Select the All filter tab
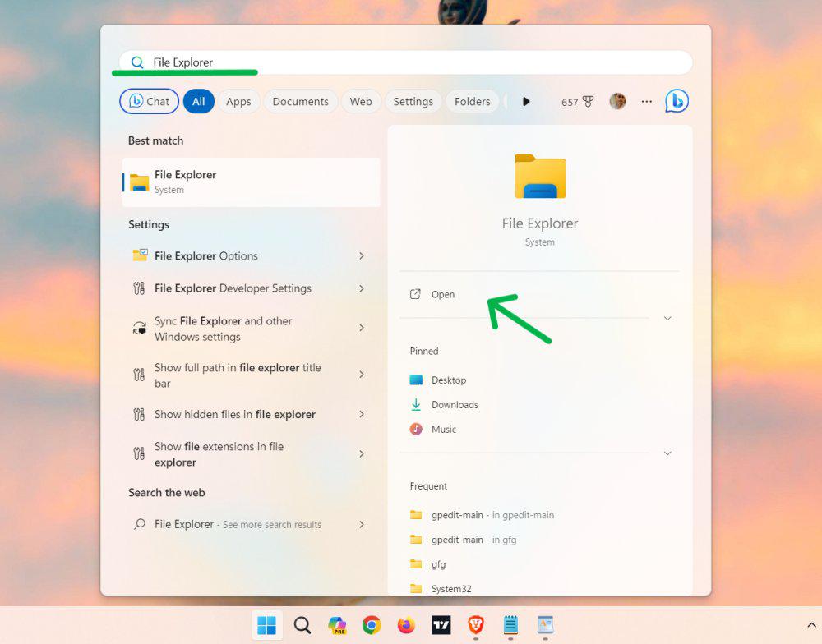The width and height of the screenshot is (822, 644). click(x=199, y=101)
